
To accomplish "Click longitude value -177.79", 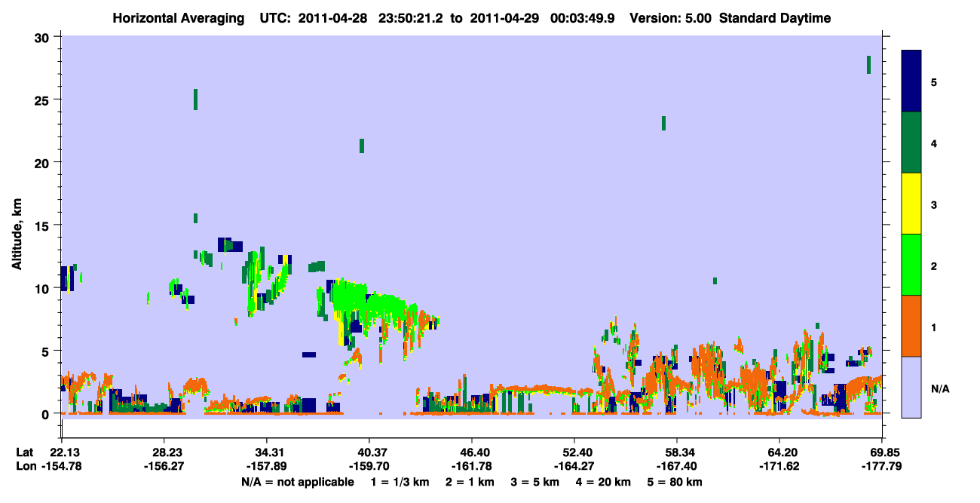I will click(882, 466).
